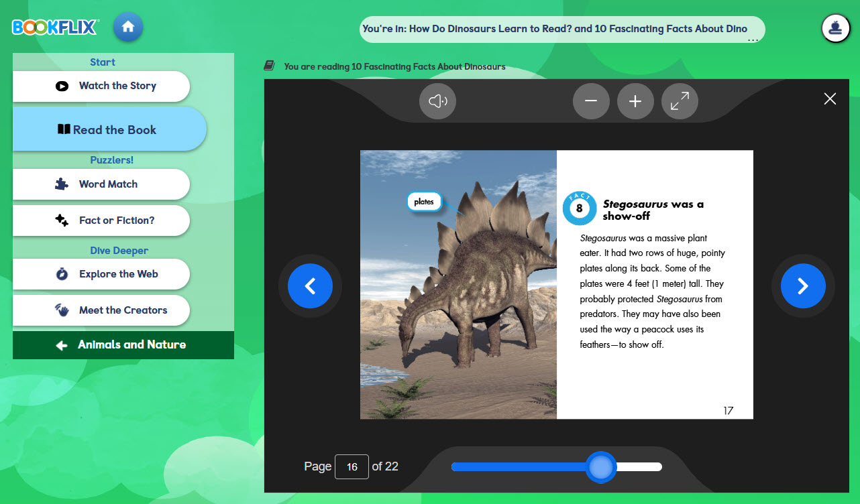Click the white end of the page slider track
860x504 pixels.
639,467
